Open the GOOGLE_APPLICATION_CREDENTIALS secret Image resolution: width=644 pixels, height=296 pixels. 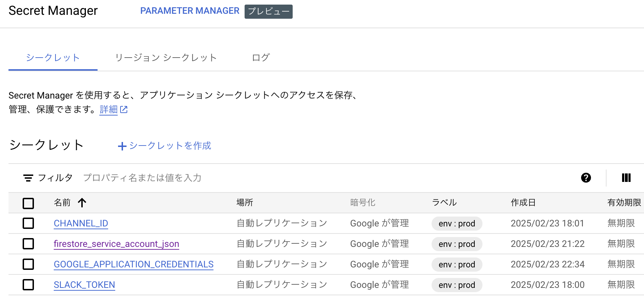point(134,264)
